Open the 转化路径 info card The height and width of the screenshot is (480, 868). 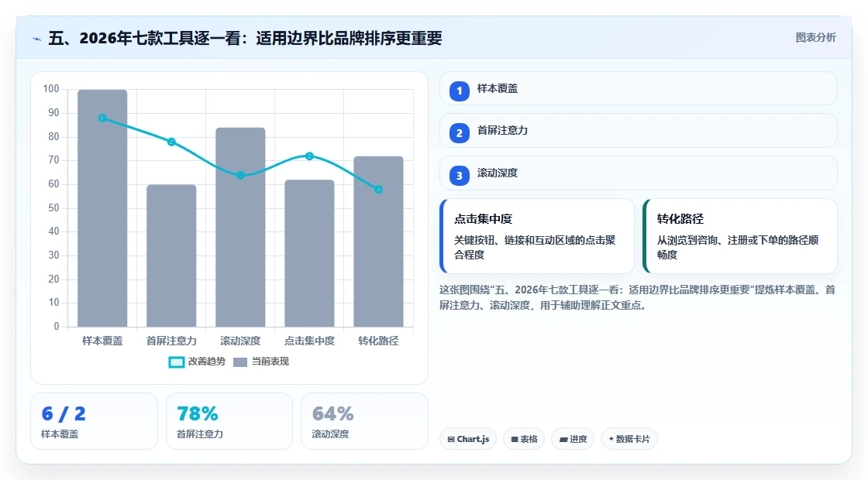[740, 236]
